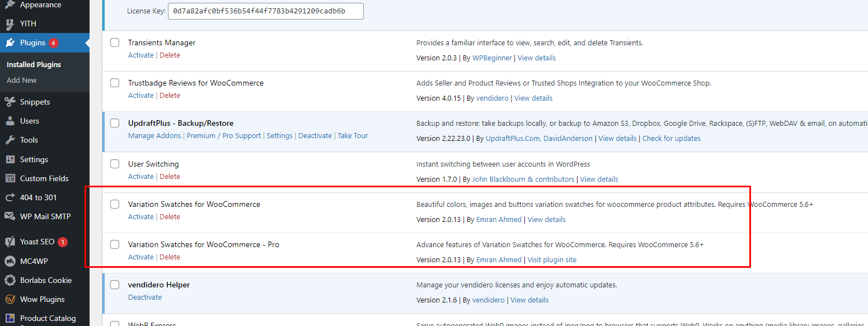Open the Custom Fields menu
This screenshot has height=326, width=868.
pyautogui.click(x=45, y=178)
